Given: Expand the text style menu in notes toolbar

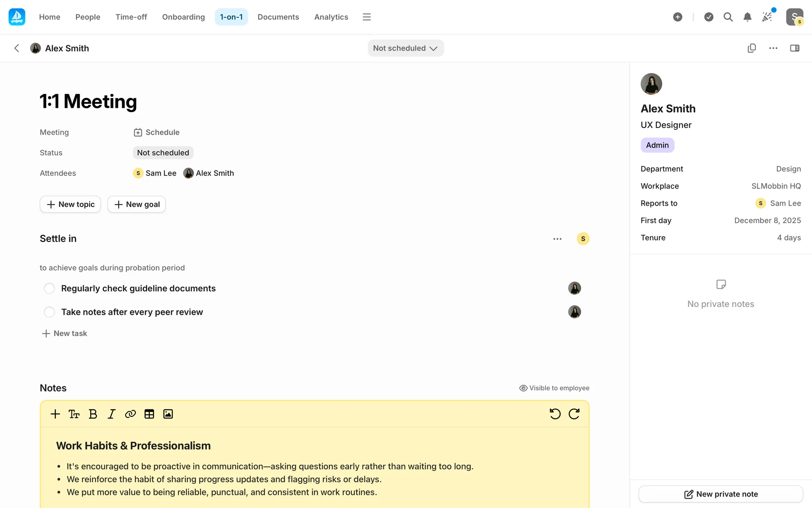Looking at the screenshot, I should pyautogui.click(x=74, y=414).
